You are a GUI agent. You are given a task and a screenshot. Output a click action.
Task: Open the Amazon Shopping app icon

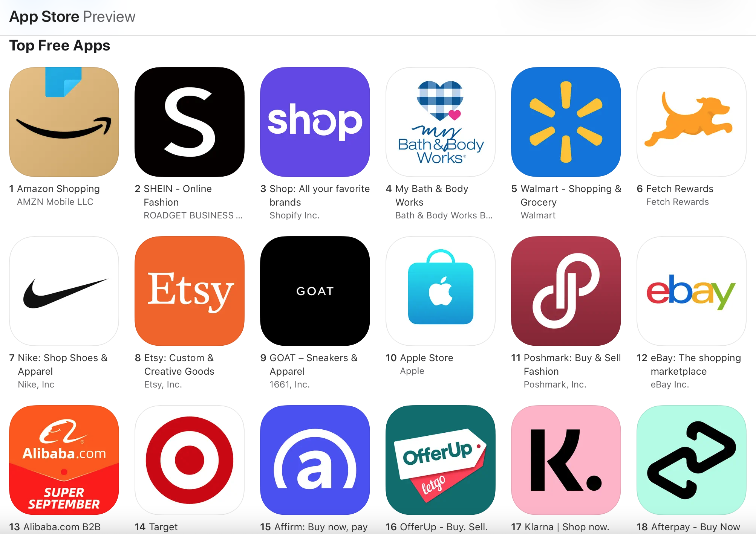click(x=64, y=122)
